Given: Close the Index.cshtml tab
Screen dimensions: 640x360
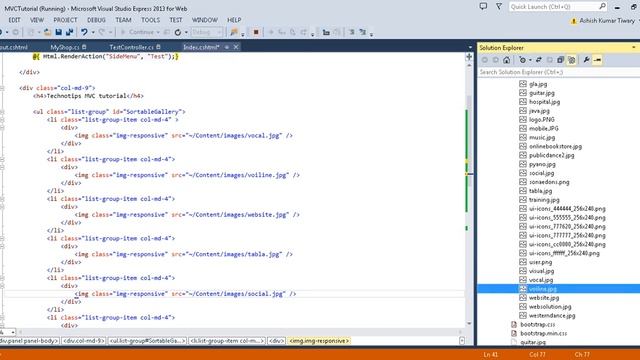Looking at the screenshot, I should tap(236, 47).
